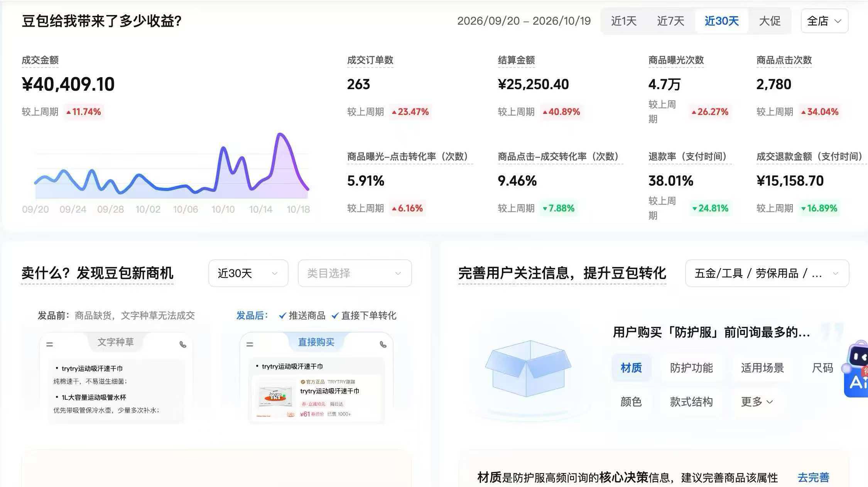
Task: Click the 完善用户关注信息，提升豆包转化 heading
Action: [562, 273]
